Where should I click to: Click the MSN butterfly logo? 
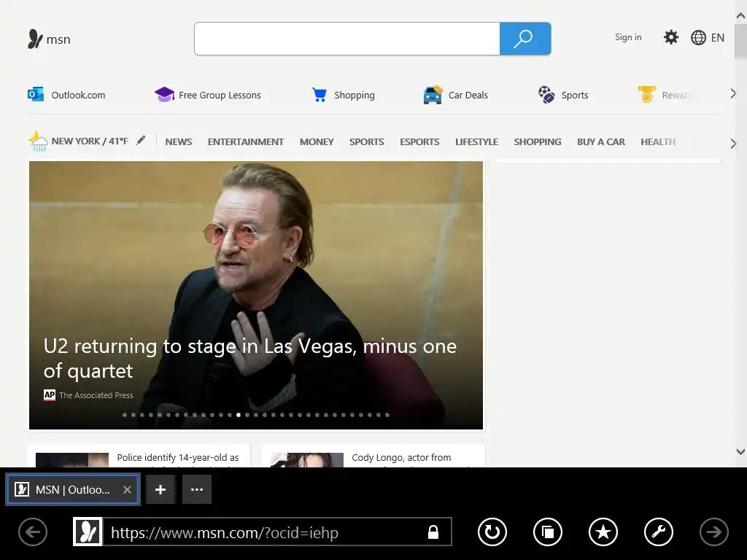(35, 39)
